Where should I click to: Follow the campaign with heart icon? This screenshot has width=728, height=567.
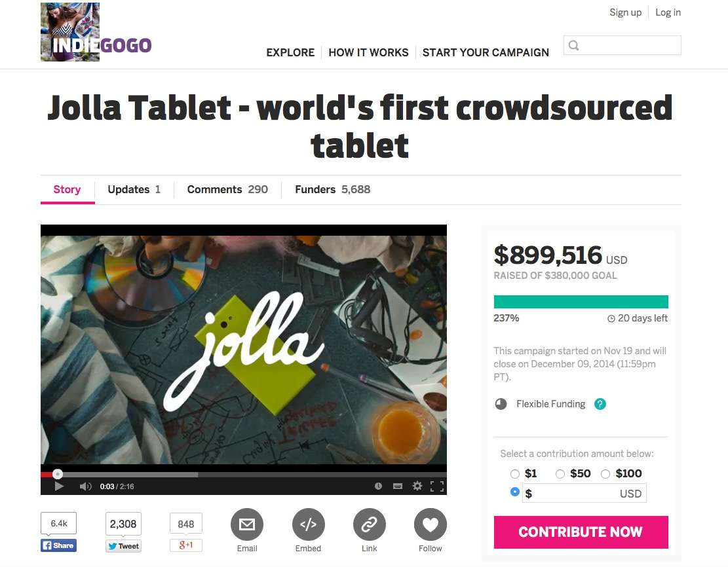431,524
